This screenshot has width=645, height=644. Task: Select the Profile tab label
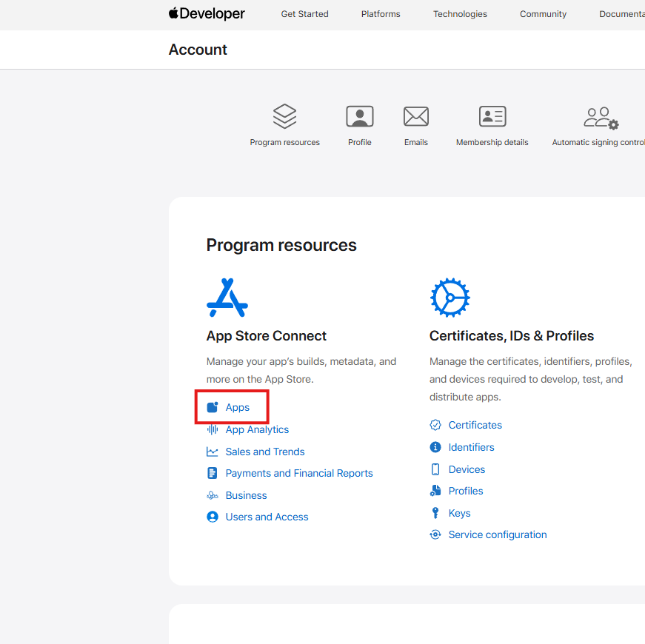tap(359, 142)
